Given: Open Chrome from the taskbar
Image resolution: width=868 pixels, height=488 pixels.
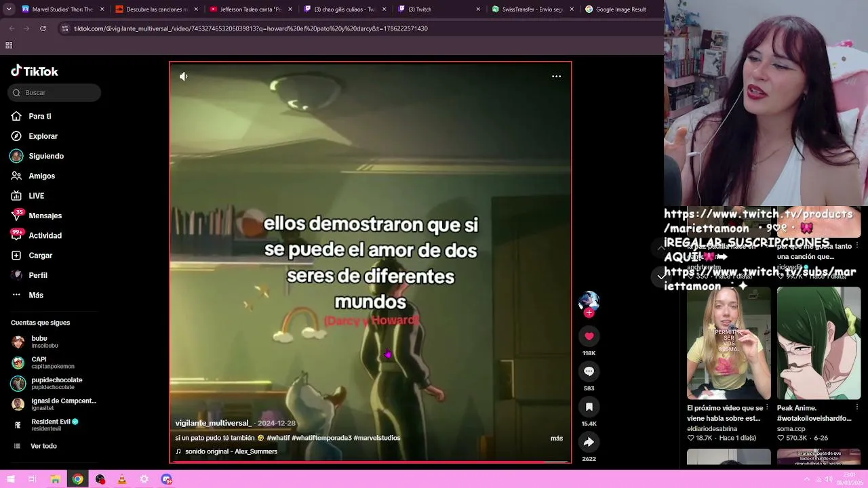Looking at the screenshot, I should [78, 479].
